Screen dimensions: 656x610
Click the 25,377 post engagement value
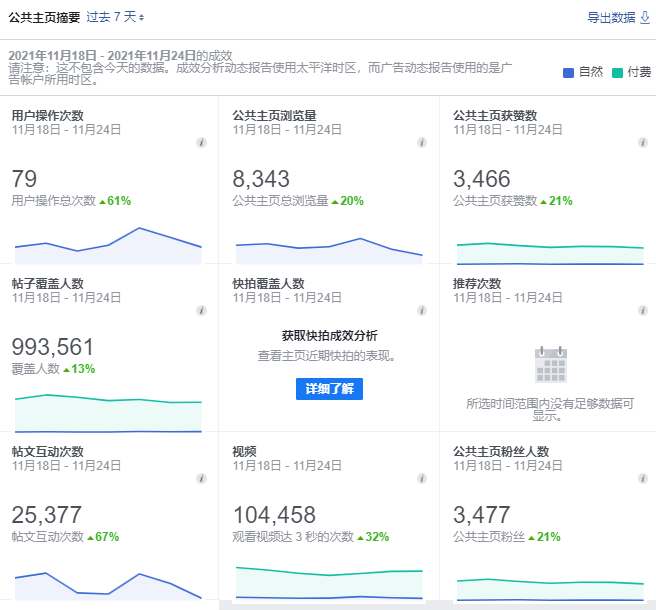(46, 515)
